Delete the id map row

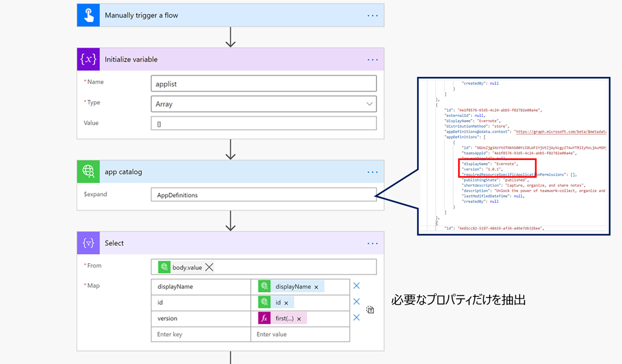[357, 302]
